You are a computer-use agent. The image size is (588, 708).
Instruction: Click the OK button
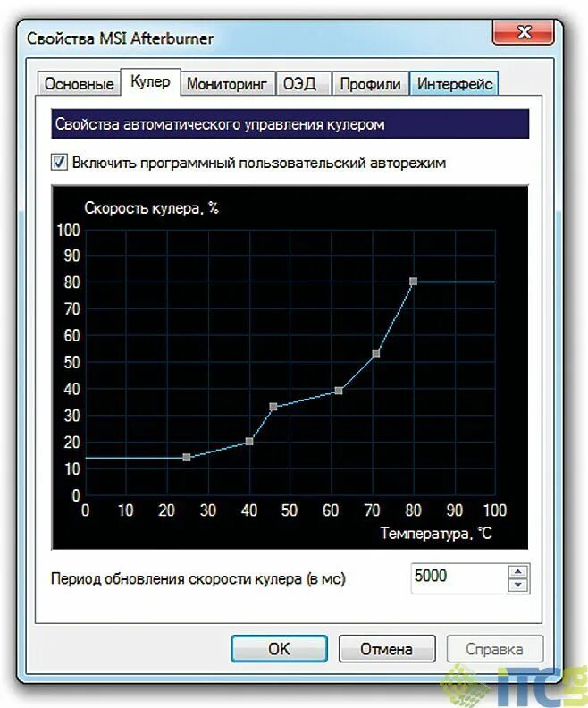pyautogui.click(x=279, y=649)
